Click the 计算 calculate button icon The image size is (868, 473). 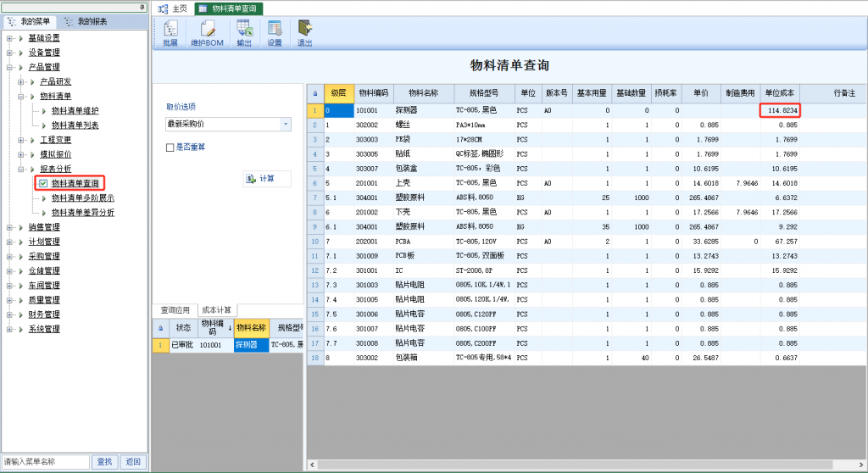point(251,178)
